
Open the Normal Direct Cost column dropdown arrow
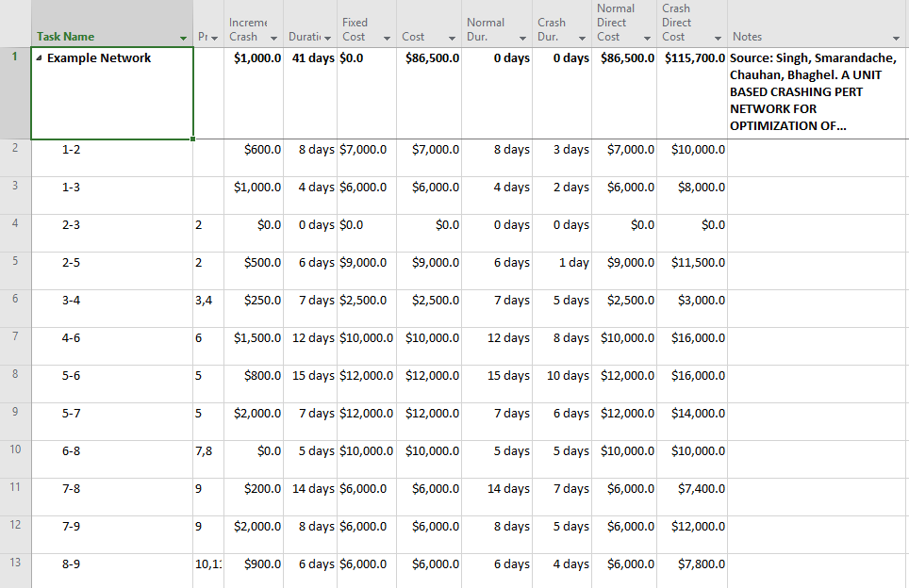pyautogui.click(x=647, y=39)
